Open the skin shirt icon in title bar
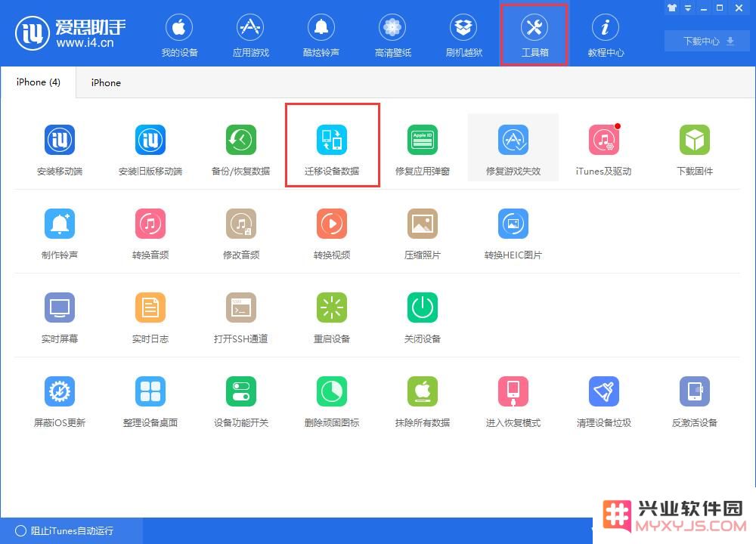Image resolution: width=756 pixels, height=544 pixels. point(672,8)
